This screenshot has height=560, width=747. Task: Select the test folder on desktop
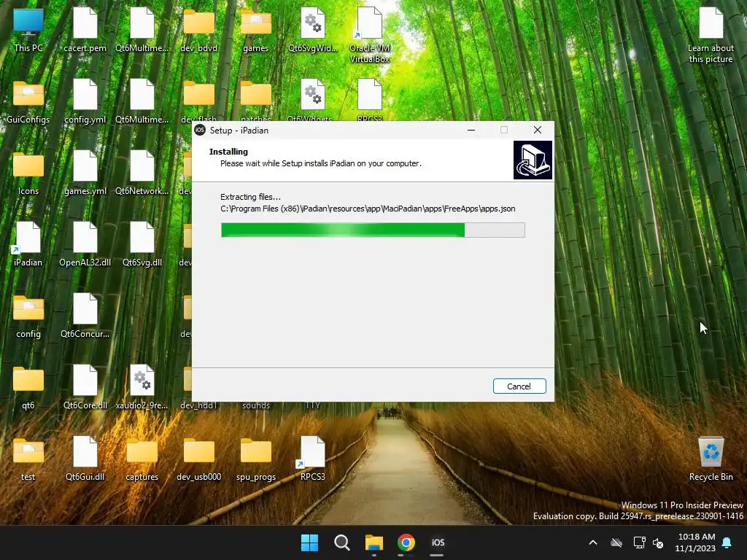(x=28, y=459)
